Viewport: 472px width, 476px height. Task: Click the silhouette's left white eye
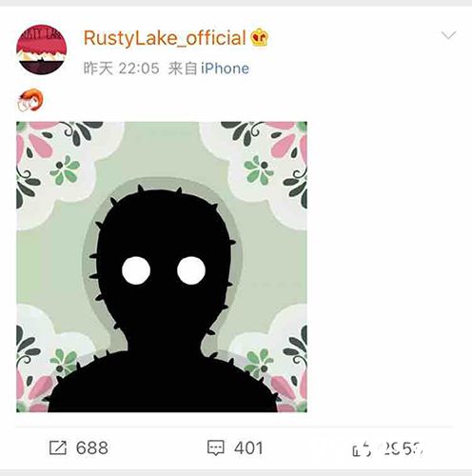[136, 270]
